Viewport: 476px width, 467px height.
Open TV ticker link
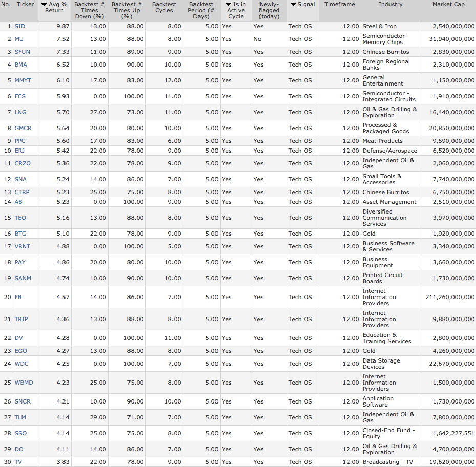18,462
